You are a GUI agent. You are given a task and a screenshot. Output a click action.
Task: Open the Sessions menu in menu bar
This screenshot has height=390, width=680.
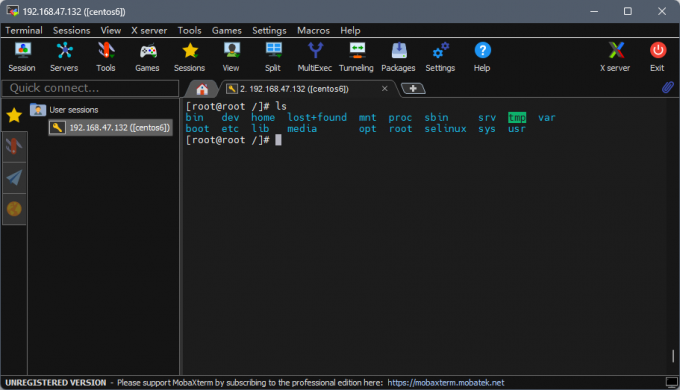pyautogui.click(x=72, y=30)
